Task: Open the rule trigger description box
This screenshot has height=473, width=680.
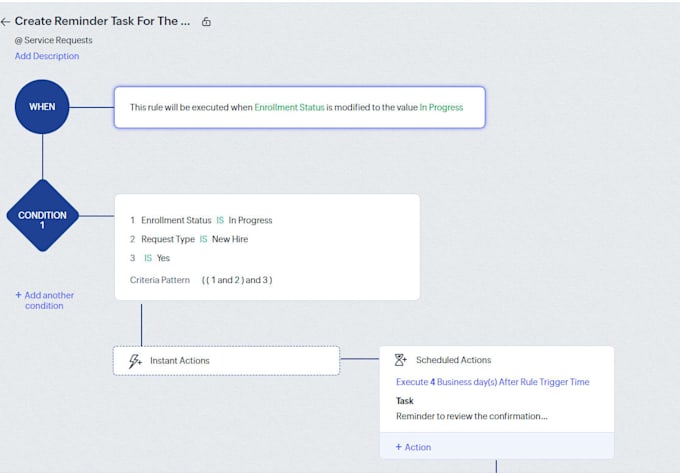Action: tap(300, 107)
